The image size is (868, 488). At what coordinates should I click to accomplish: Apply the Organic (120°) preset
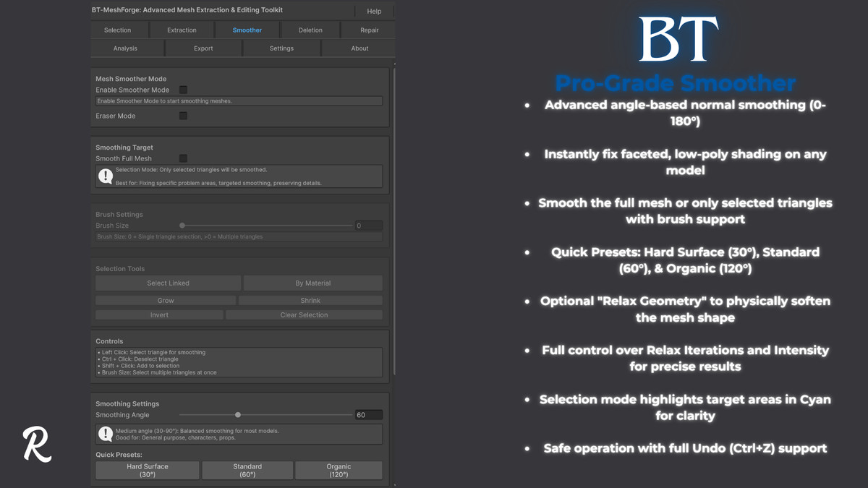click(339, 470)
